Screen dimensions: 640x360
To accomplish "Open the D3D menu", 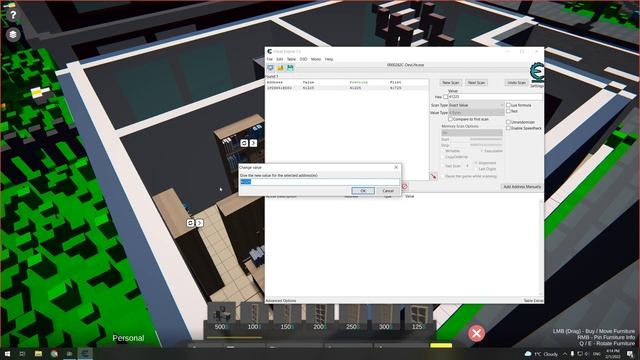I will (x=303, y=59).
